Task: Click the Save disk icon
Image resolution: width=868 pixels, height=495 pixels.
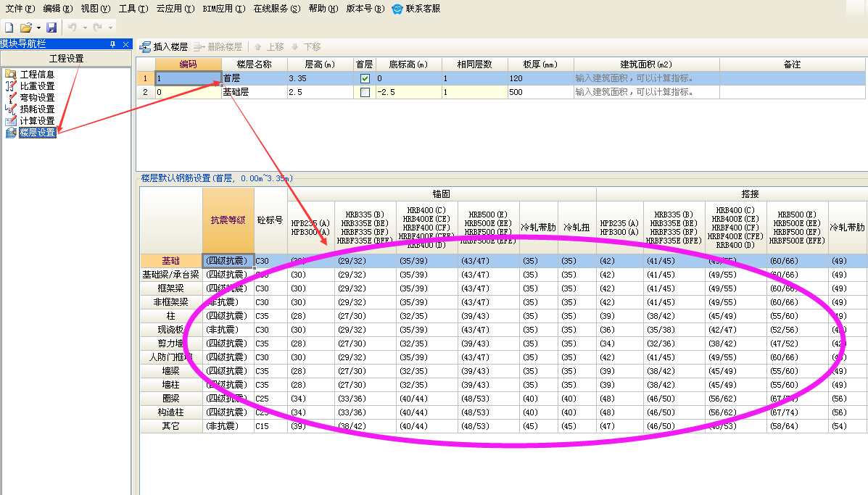Action: pyautogui.click(x=51, y=27)
